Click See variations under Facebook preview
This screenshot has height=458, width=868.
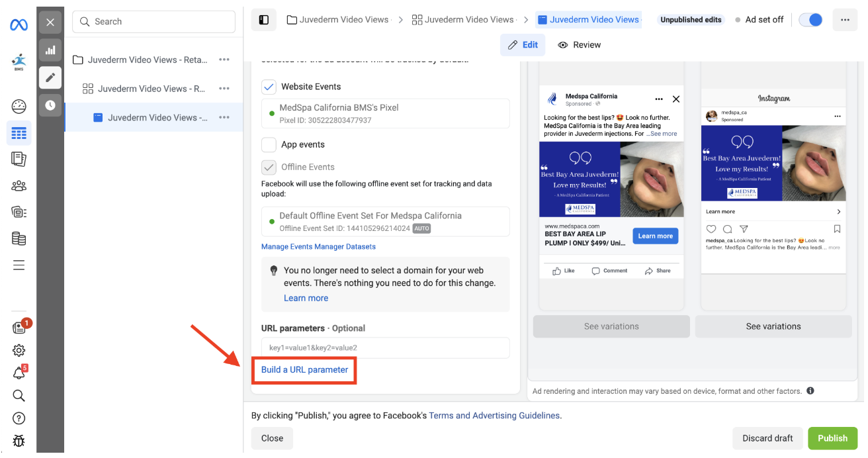[x=611, y=326]
